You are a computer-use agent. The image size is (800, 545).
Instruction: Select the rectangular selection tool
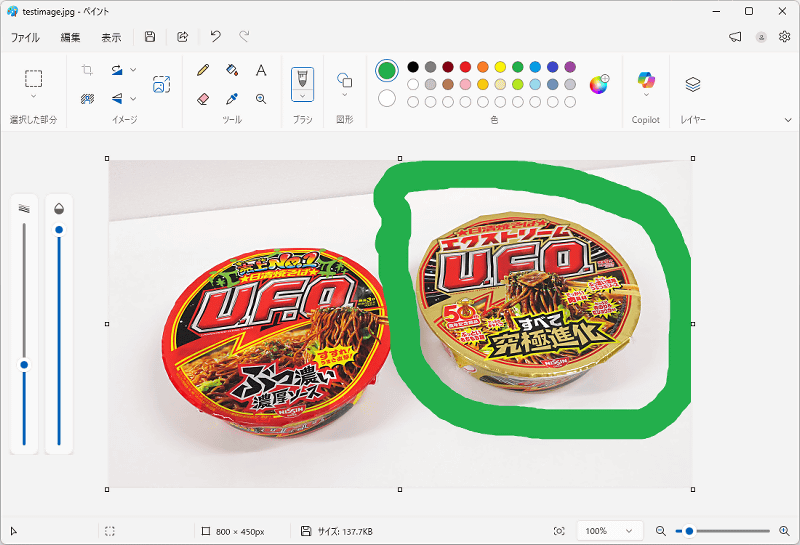click(34, 79)
